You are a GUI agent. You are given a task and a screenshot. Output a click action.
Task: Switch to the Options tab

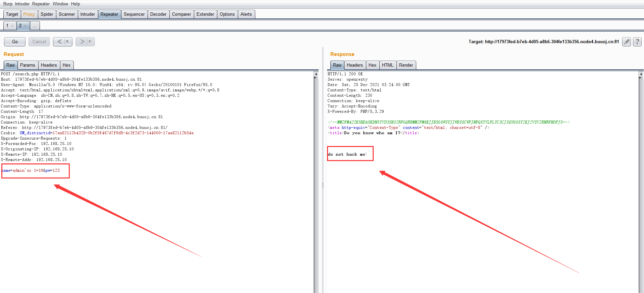227,14
